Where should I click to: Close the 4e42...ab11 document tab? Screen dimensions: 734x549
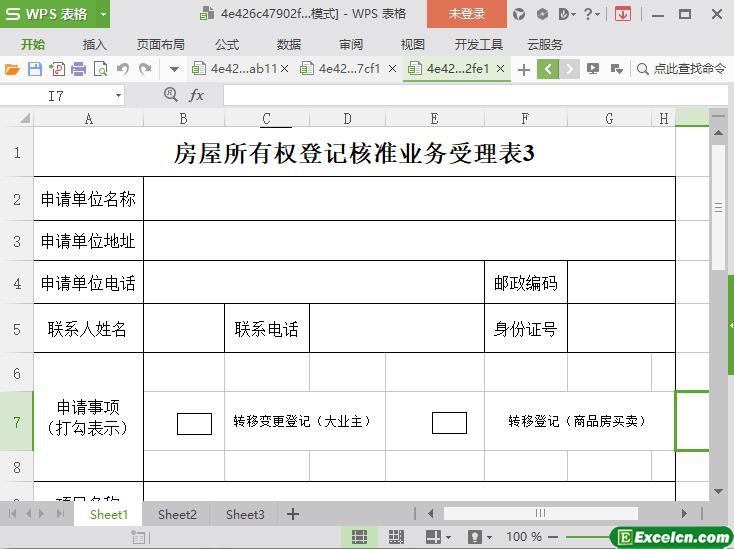tap(284, 69)
